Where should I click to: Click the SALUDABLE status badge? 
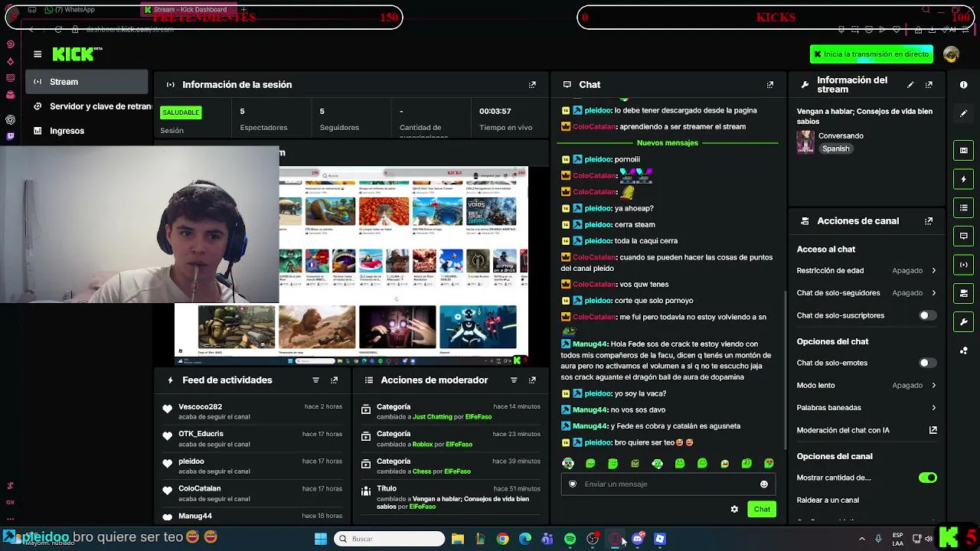[181, 112]
